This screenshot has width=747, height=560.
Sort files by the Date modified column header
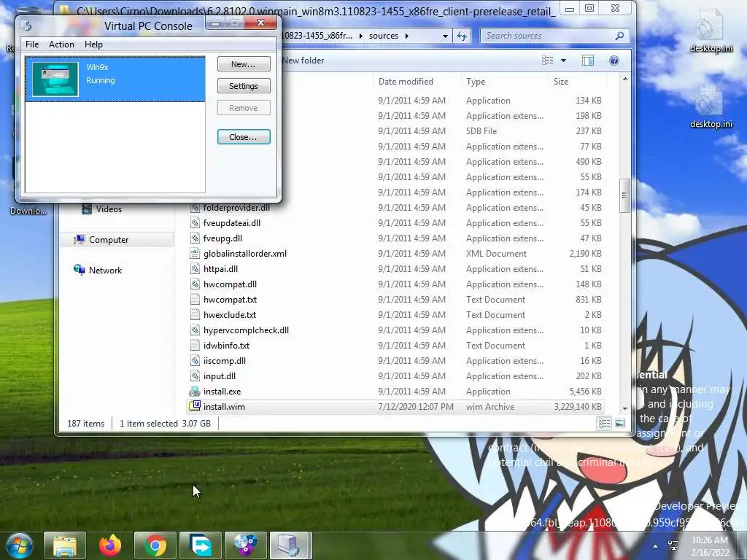406,82
